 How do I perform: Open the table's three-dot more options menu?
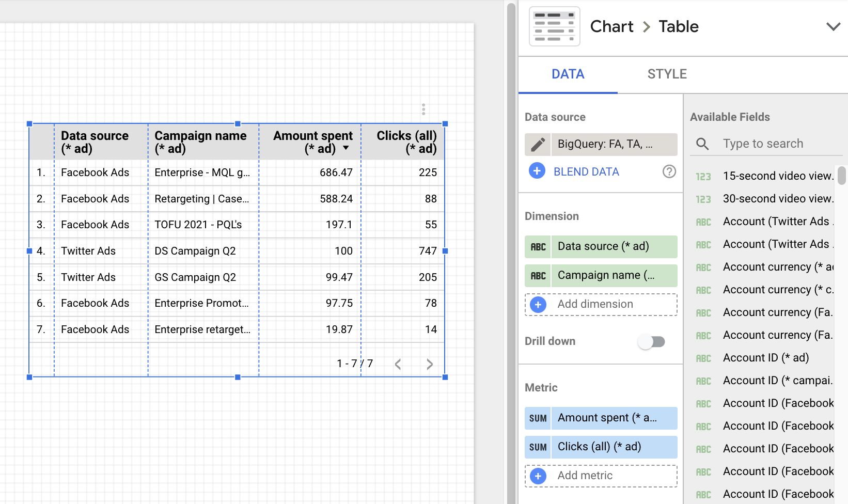coord(423,109)
